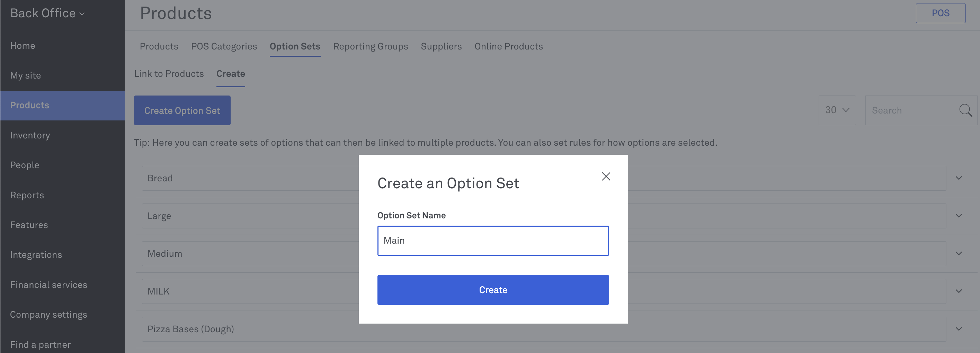
Task: Switch to the Reporting Groups tab
Action: [370, 46]
